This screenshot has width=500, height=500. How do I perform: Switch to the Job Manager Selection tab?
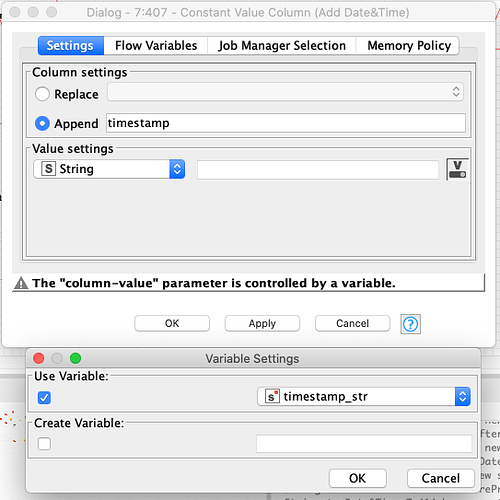282,46
